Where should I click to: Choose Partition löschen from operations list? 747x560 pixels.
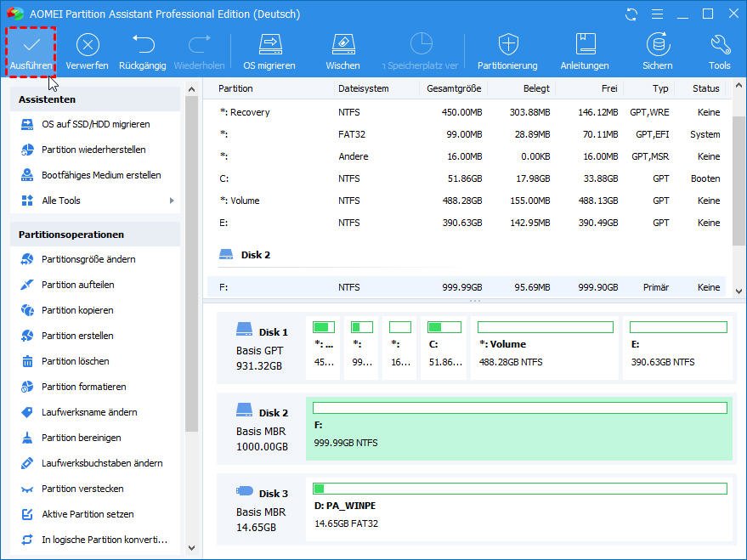75,361
